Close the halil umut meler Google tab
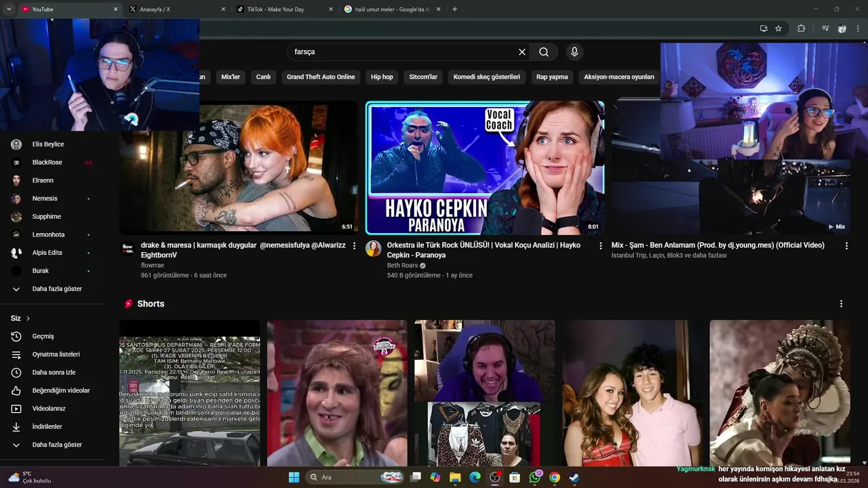This screenshot has width=868, height=488. pos(438,9)
